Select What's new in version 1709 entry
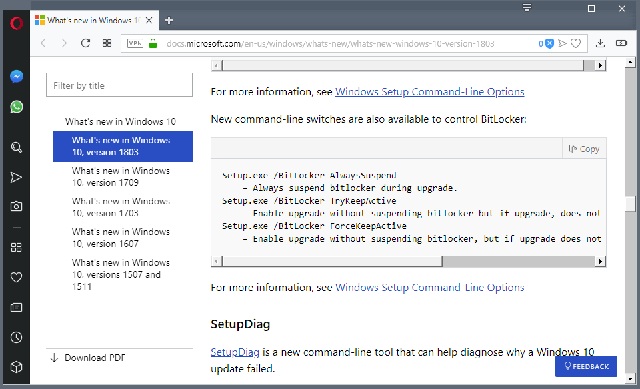This screenshot has width=640, height=389. (121, 176)
